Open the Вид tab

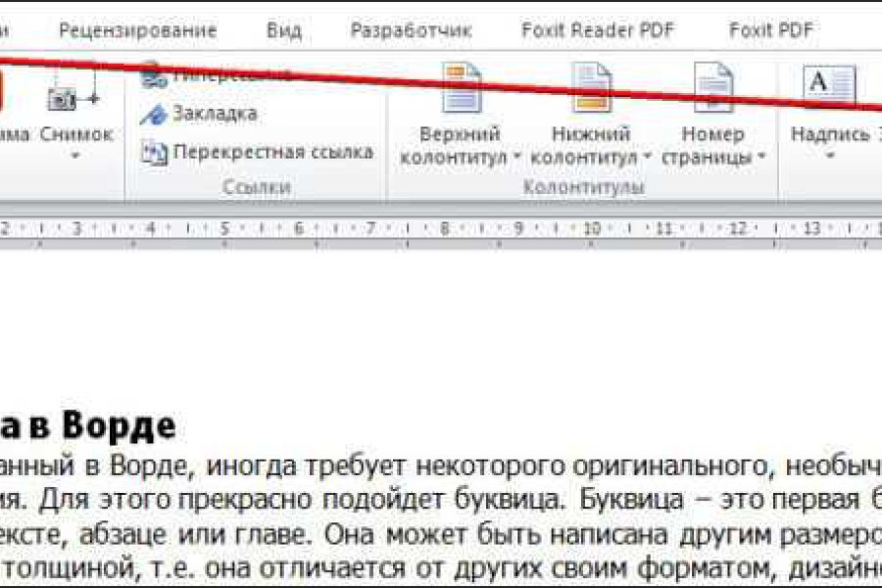point(283,30)
